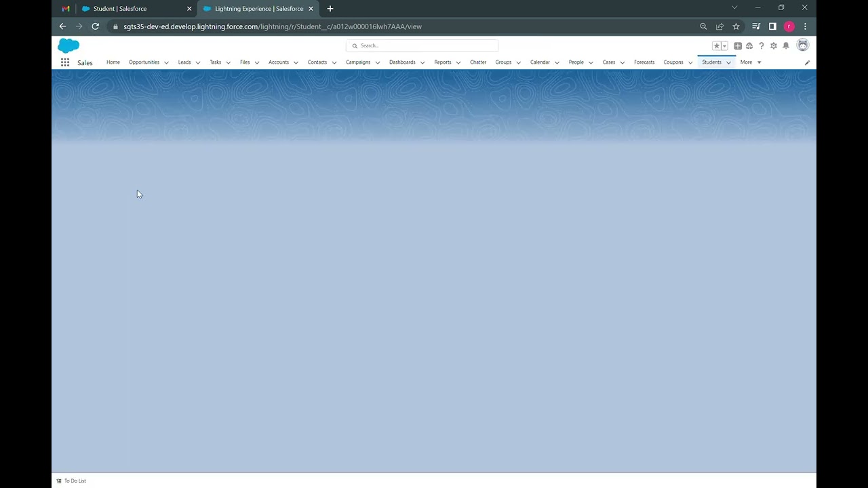Open the Global Actions plus icon
Viewport: 868px width, 488px height.
tap(738, 46)
